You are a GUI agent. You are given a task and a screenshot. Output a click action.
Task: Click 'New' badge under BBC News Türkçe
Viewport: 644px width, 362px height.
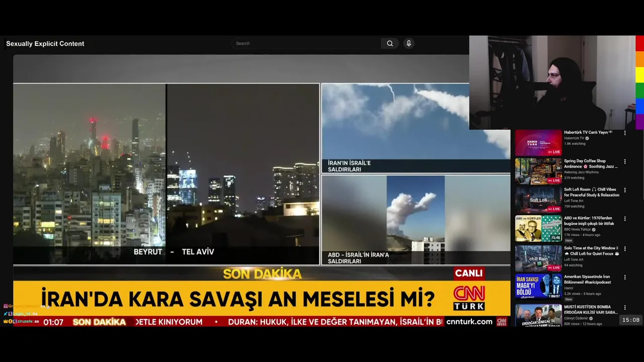point(569,240)
